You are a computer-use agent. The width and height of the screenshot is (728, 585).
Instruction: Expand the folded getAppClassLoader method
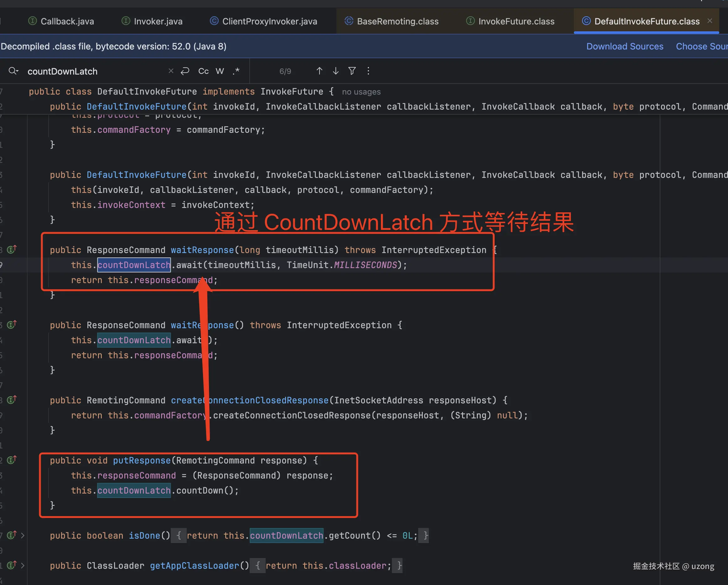[22, 565]
